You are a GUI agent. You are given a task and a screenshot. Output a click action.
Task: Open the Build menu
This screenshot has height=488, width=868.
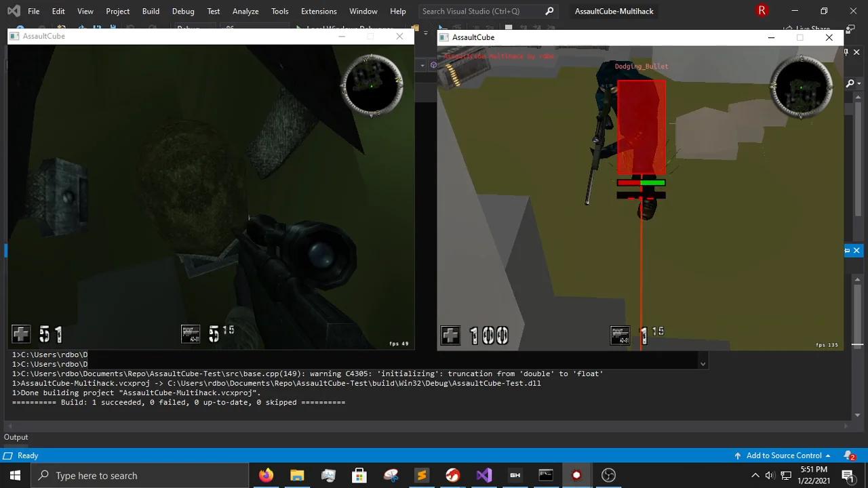click(x=151, y=12)
